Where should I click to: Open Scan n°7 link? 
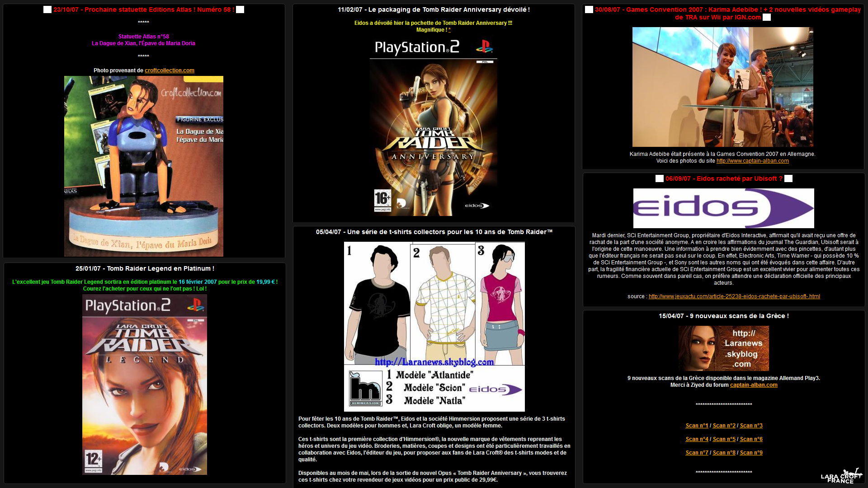pos(697,453)
